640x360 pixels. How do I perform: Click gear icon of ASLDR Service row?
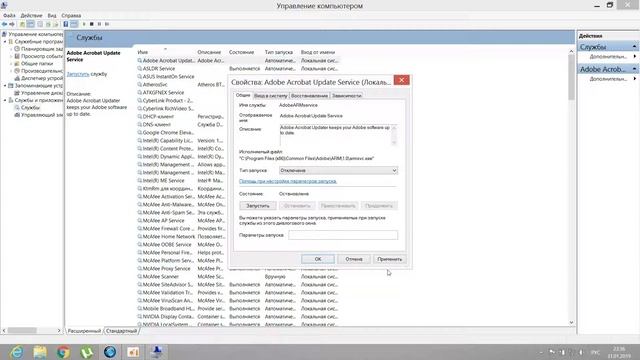point(140,69)
